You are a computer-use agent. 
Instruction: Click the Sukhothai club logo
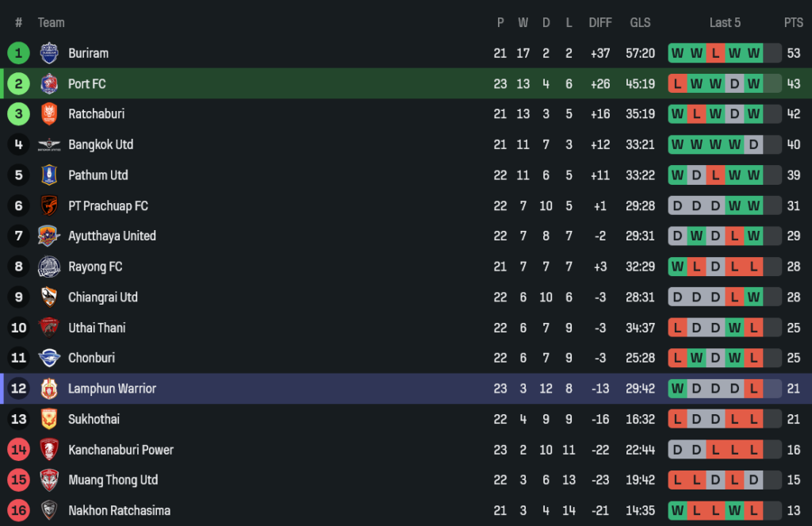click(x=49, y=419)
